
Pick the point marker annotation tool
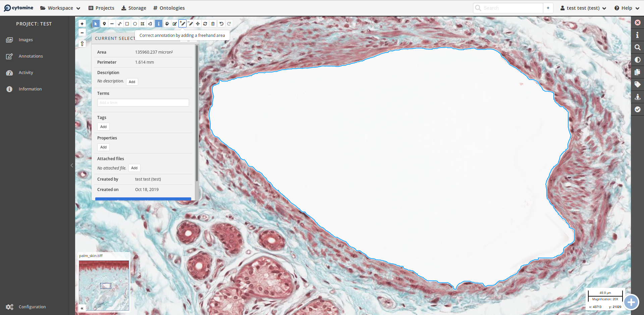click(104, 24)
